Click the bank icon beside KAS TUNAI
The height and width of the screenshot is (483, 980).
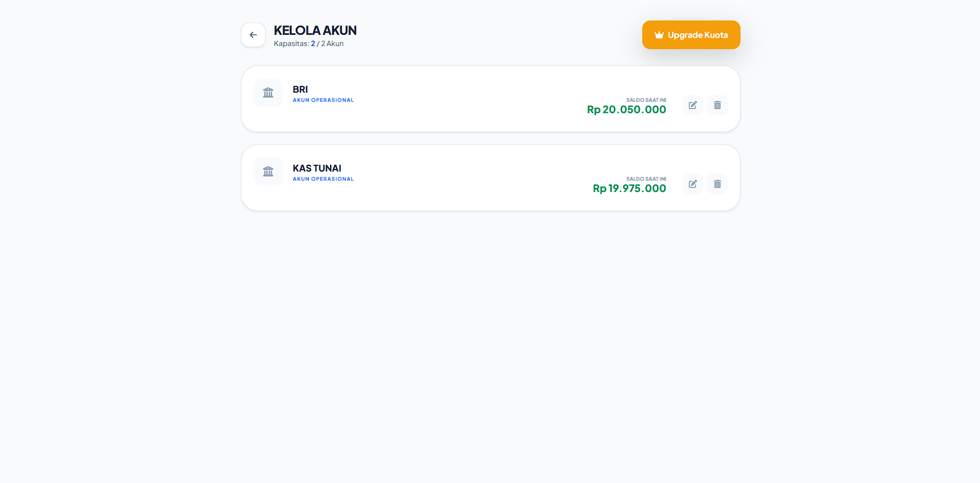pyautogui.click(x=268, y=172)
